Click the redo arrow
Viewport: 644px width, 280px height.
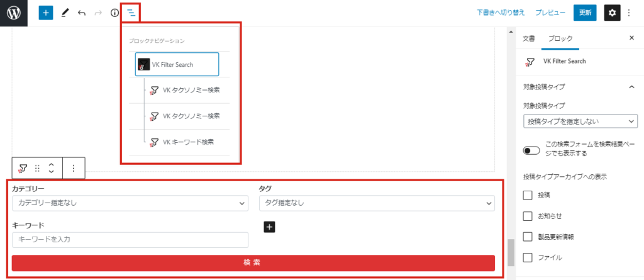point(97,13)
